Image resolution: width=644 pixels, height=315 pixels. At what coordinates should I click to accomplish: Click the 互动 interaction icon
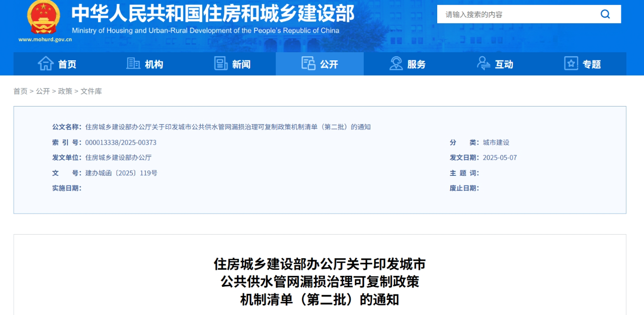tap(484, 64)
